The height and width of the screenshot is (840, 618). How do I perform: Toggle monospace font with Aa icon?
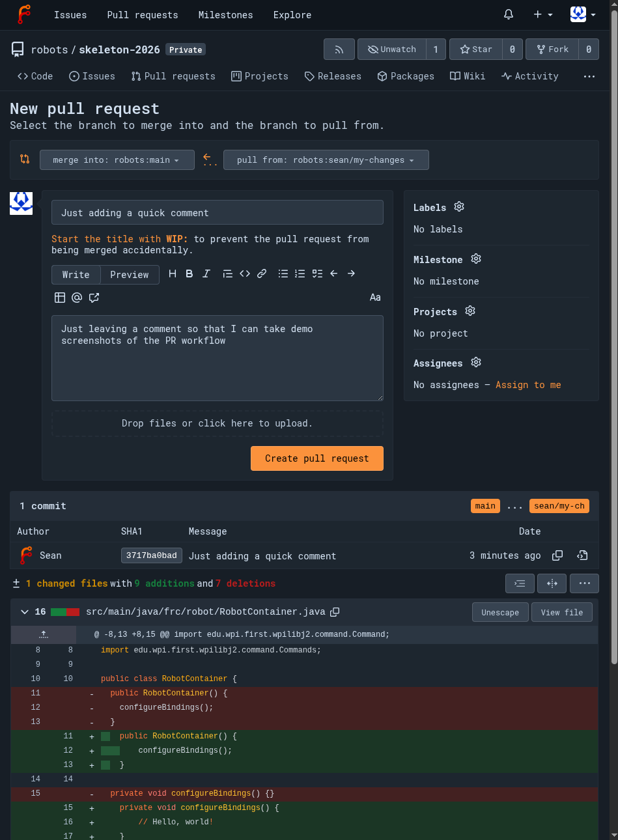[x=375, y=298]
